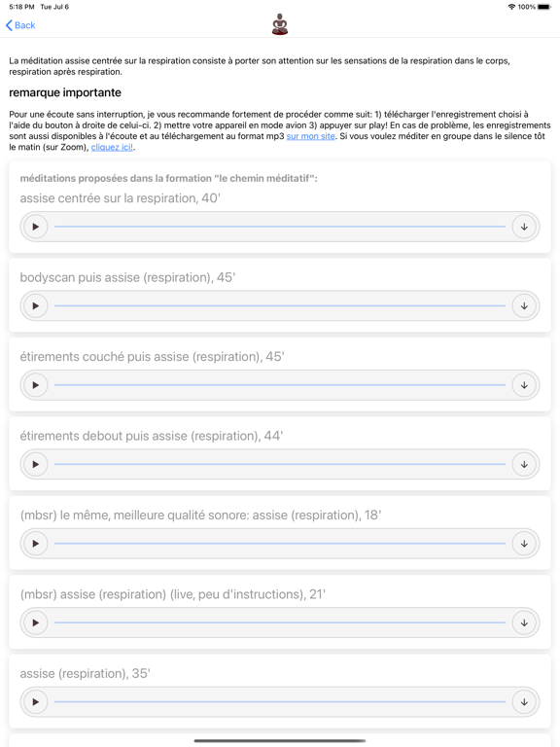Download étirements couché 45' recording
The width and height of the screenshot is (560, 747).
click(x=524, y=385)
